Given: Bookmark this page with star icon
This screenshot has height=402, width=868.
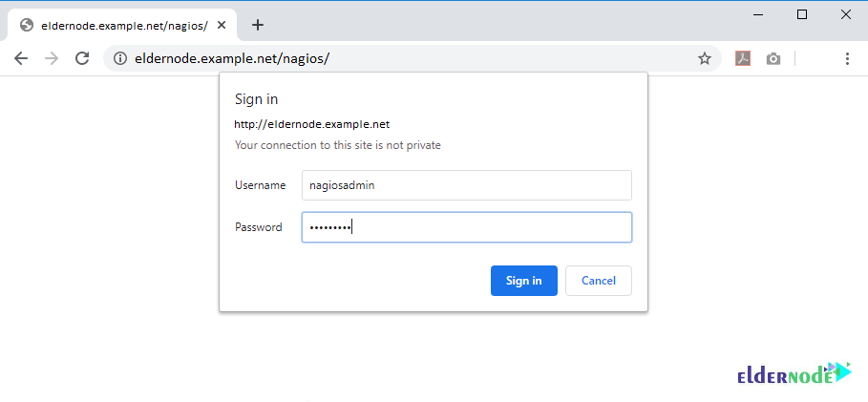Looking at the screenshot, I should 704,58.
